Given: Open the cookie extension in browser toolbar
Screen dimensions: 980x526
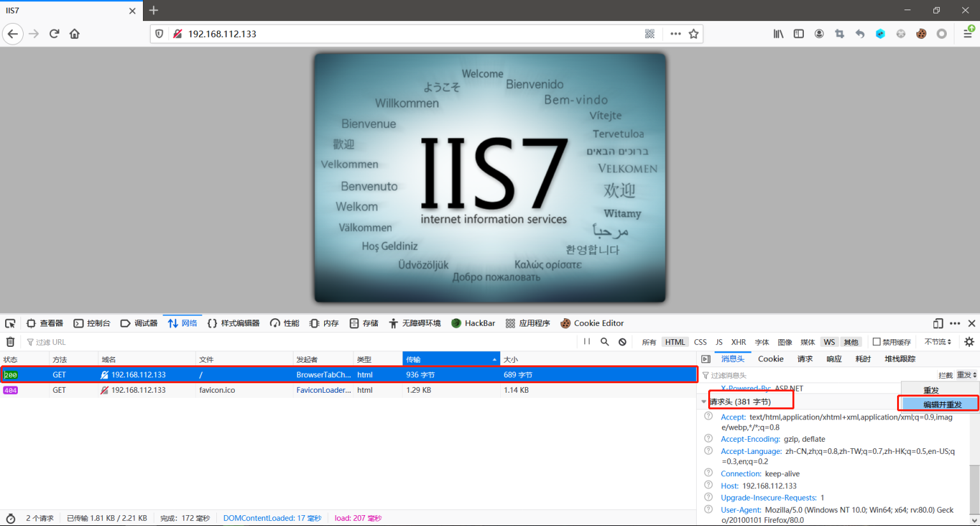Looking at the screenshot, I should coord(921,34).
